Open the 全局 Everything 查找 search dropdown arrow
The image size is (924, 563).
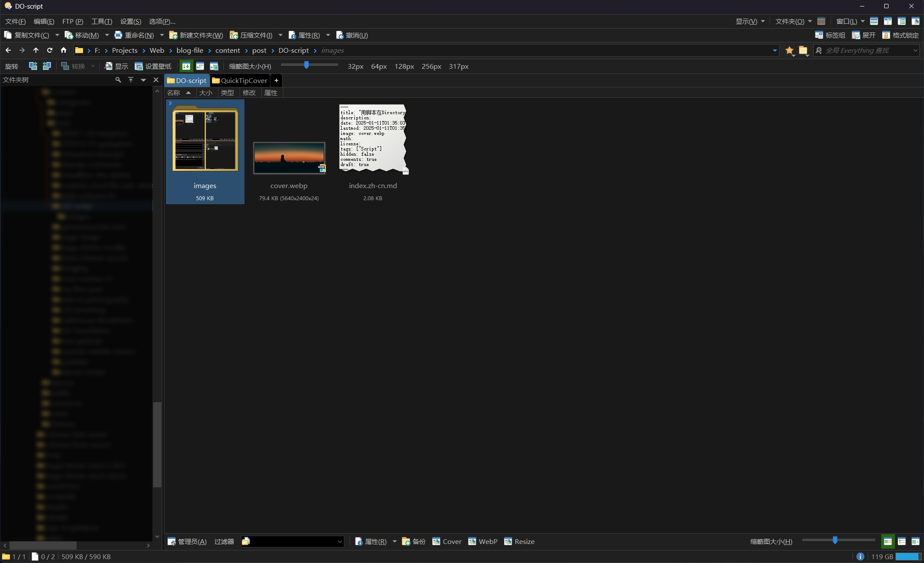(x=915, y=51)
